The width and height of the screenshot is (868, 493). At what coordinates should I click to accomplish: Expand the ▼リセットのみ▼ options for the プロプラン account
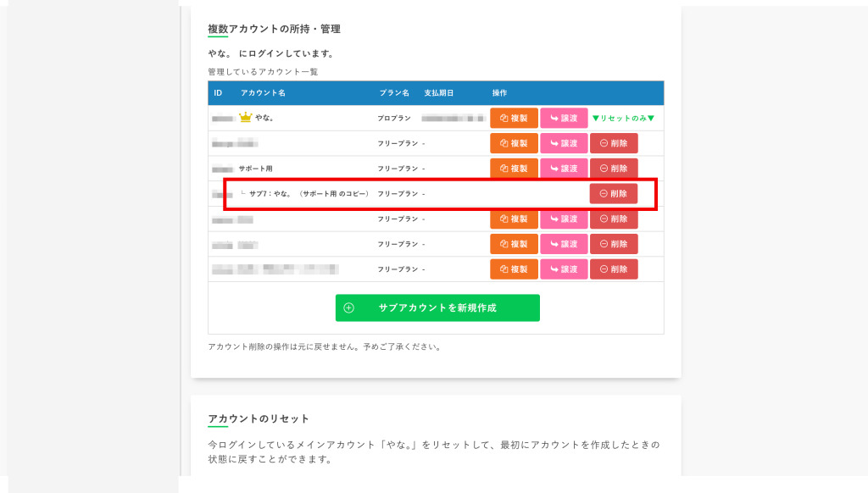pyautogui.click(x=624, y=118)
